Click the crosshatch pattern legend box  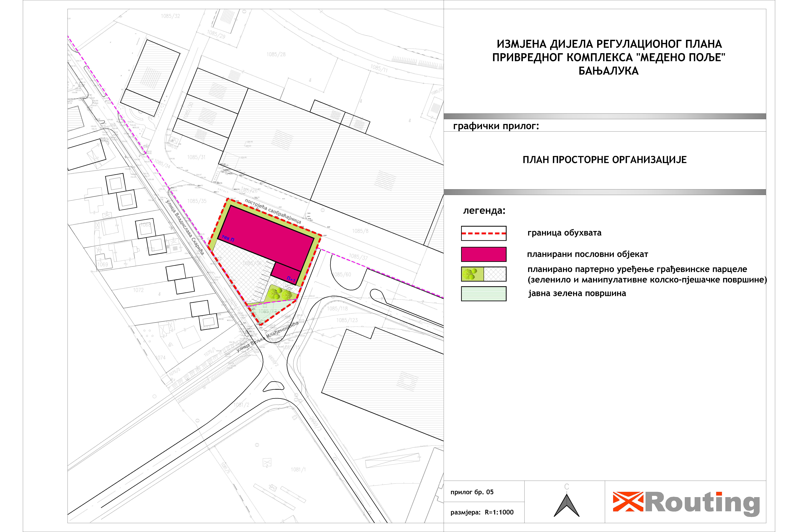point(495,274)
